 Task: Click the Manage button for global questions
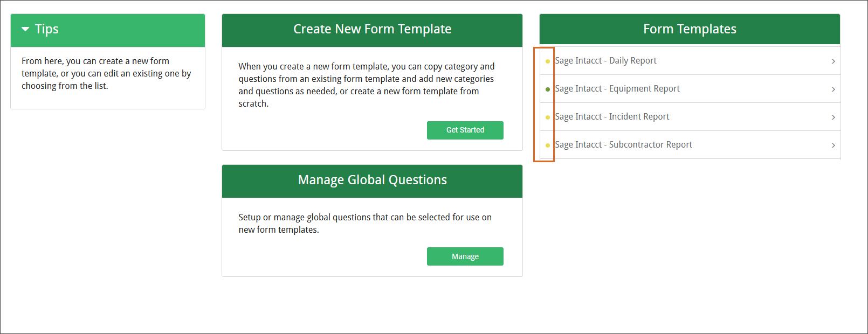pyautogui.click(x=465, y=256)
